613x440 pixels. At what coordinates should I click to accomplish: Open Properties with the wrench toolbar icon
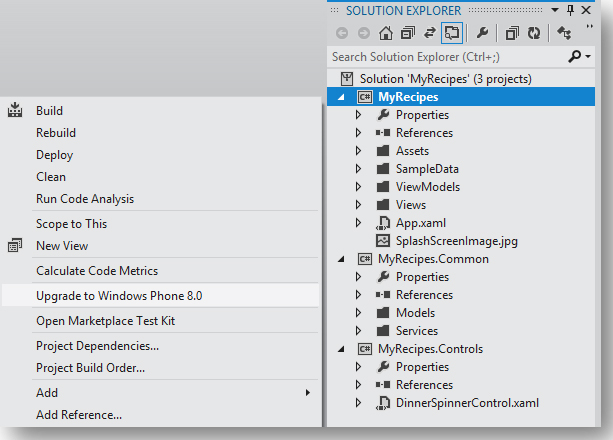482,33
